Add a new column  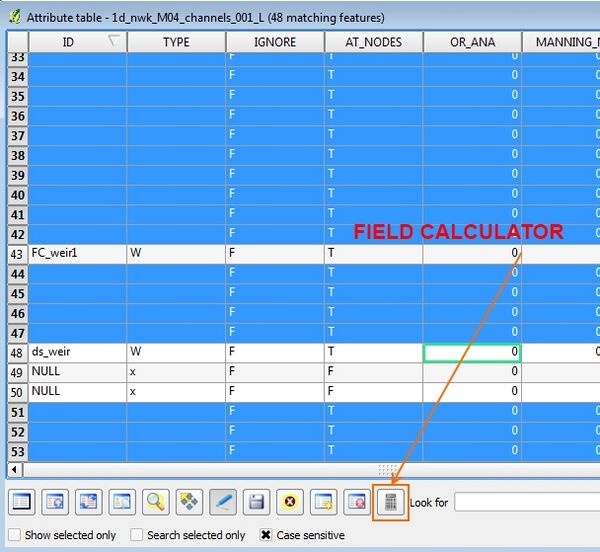coord(323,502)
